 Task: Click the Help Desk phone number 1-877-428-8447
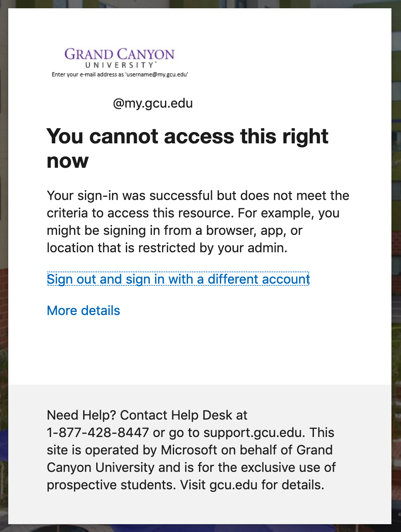(x=98, y=433)
